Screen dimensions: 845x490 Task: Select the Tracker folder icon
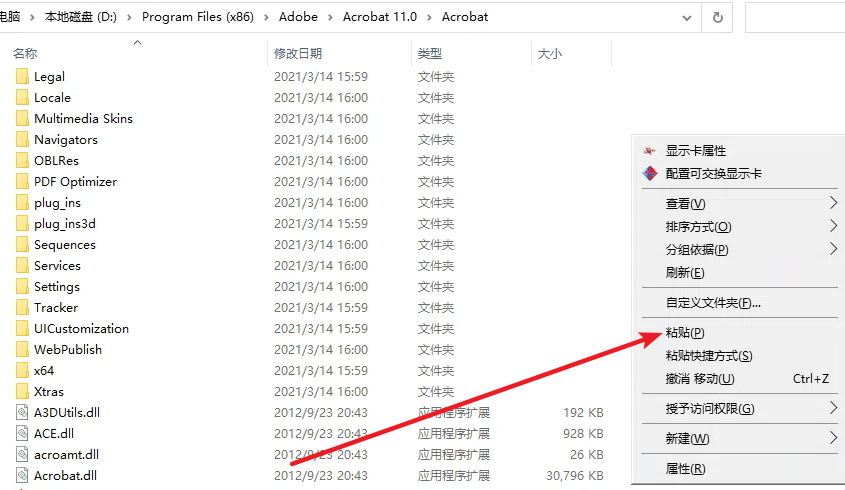pyautogui.click(x=22, y=308)
